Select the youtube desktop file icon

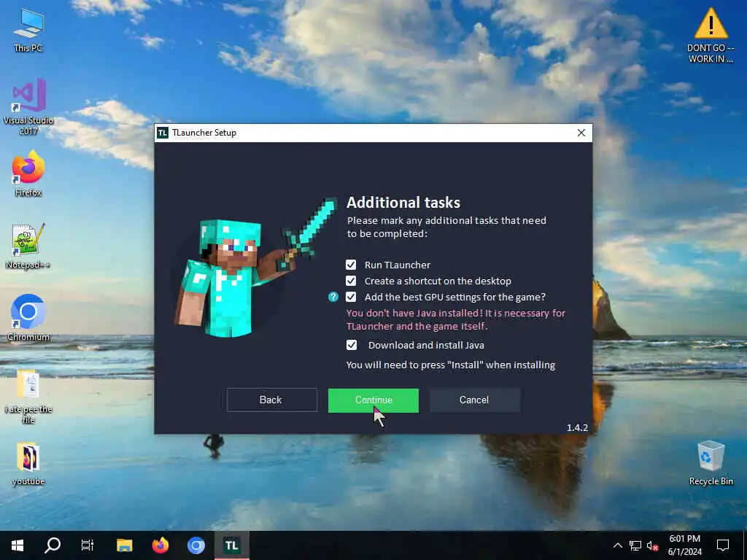[28, 464]
